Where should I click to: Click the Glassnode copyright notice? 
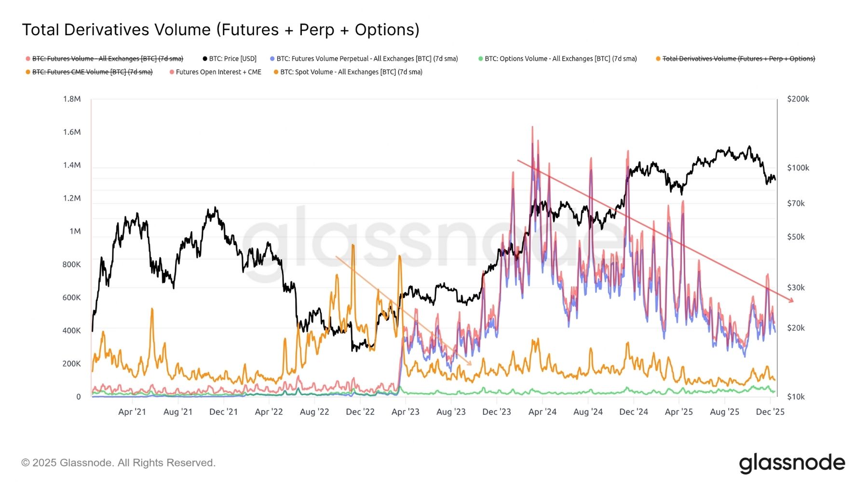tap(119, 463)
